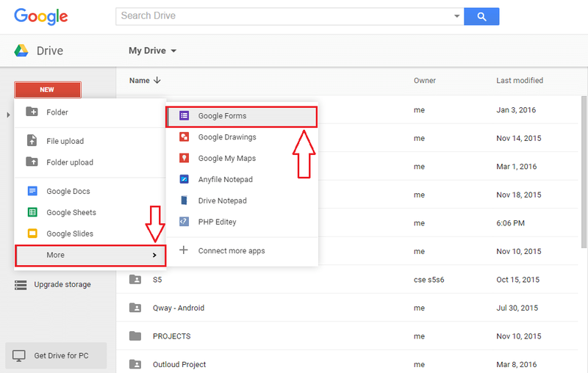Click the red NEW button

(48, 90)
